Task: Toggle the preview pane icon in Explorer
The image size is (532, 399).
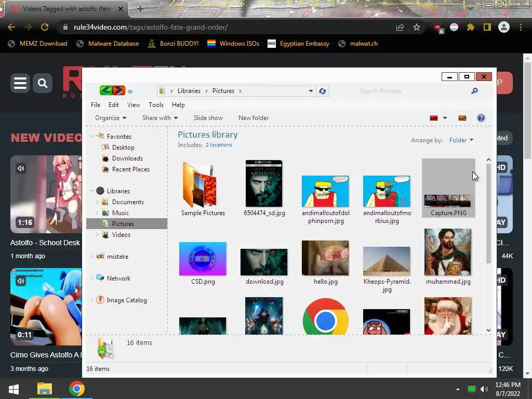Action: click(462, 118)
